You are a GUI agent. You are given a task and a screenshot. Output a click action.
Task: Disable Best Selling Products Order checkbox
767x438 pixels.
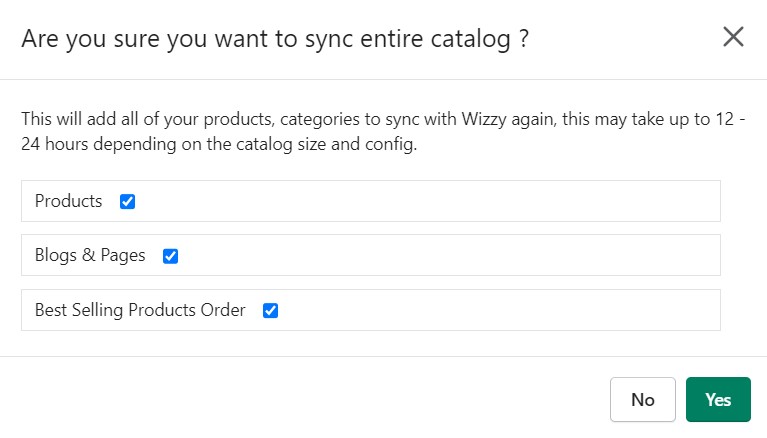(271, 310)
